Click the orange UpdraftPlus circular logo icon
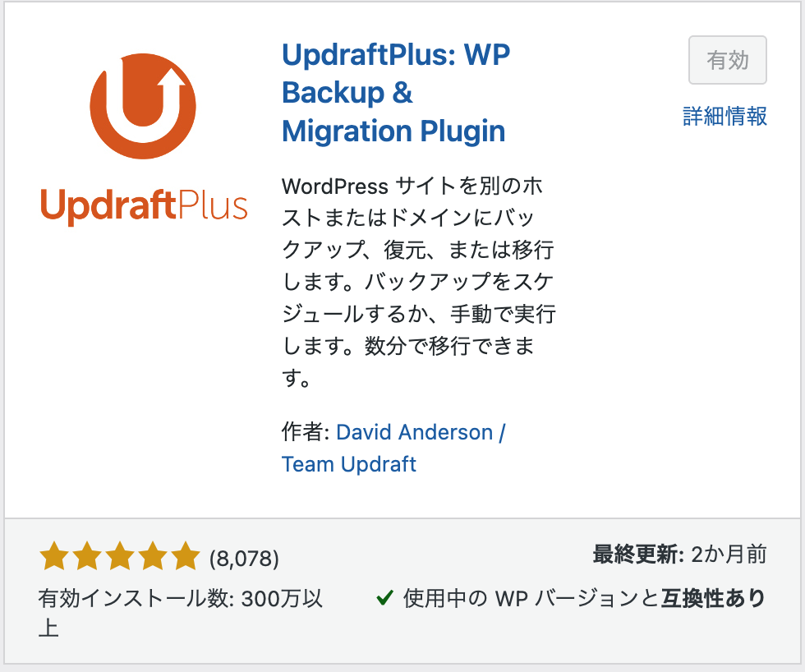Screen dimensions: 805x672 click(x=143, y=106)
